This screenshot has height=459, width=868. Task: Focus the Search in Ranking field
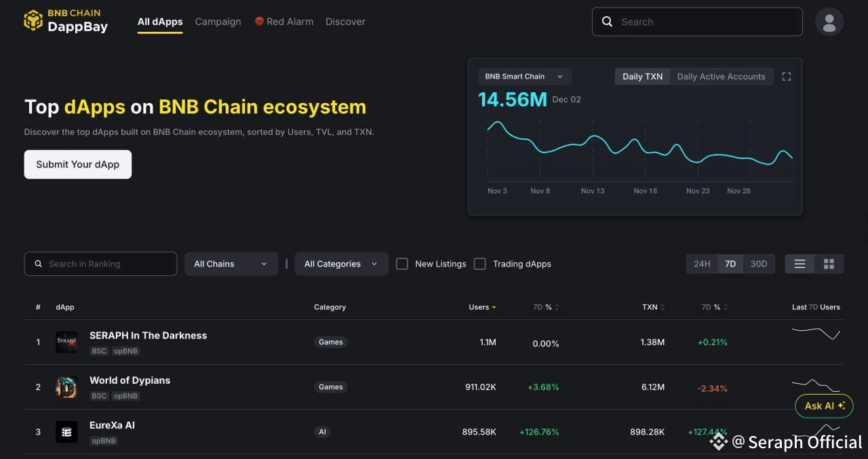(x=100, y=264)
